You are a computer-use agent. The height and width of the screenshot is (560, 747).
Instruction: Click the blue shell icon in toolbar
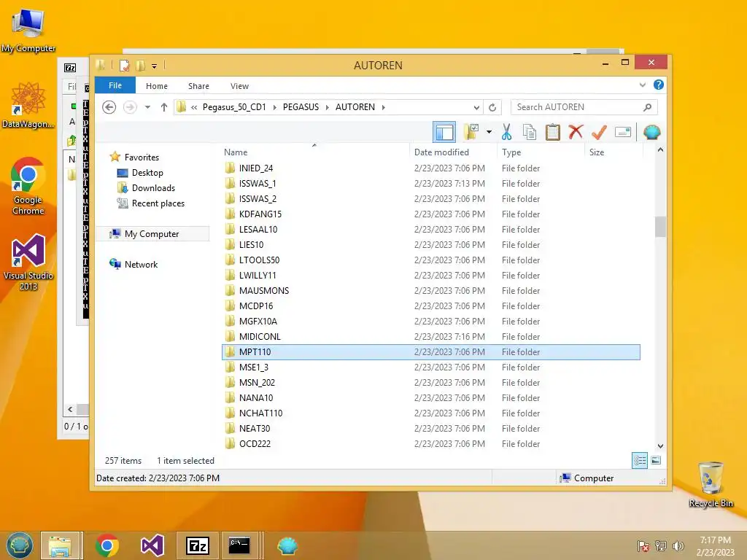(x=651, y=132)
